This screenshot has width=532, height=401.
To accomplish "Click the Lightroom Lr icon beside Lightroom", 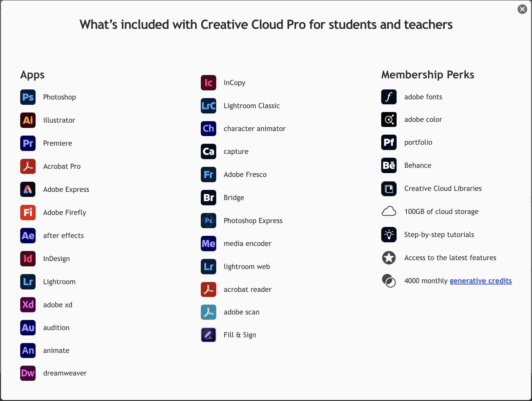I will click(28, 282).
